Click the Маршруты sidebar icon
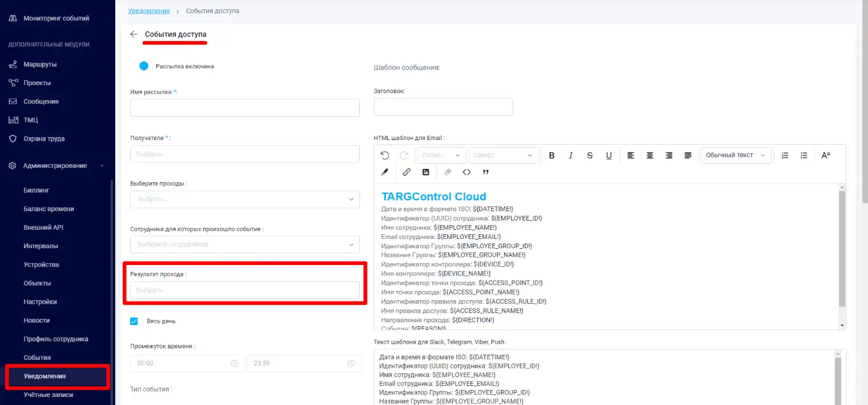 coord(13,64)
